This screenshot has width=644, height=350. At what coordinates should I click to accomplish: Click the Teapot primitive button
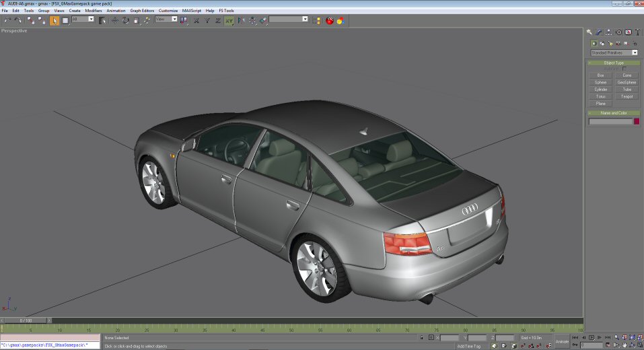click(627, 96)
